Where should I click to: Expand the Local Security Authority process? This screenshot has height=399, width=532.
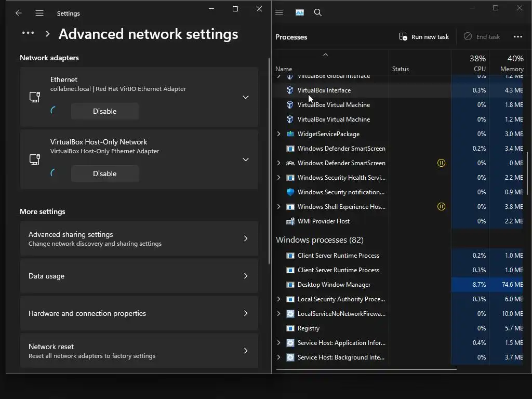tap(279, 299)
